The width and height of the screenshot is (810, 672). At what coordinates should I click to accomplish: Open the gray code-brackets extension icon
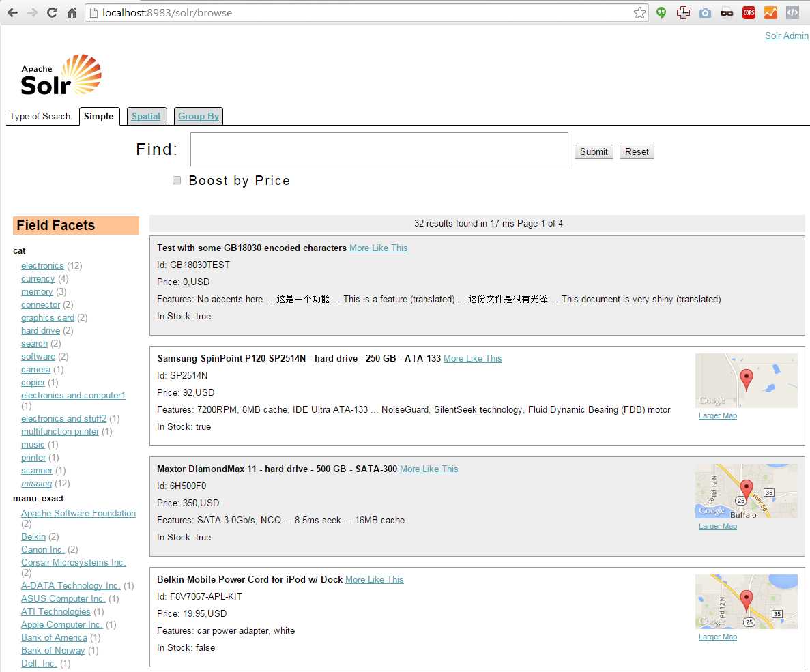(x=792, y=12)
